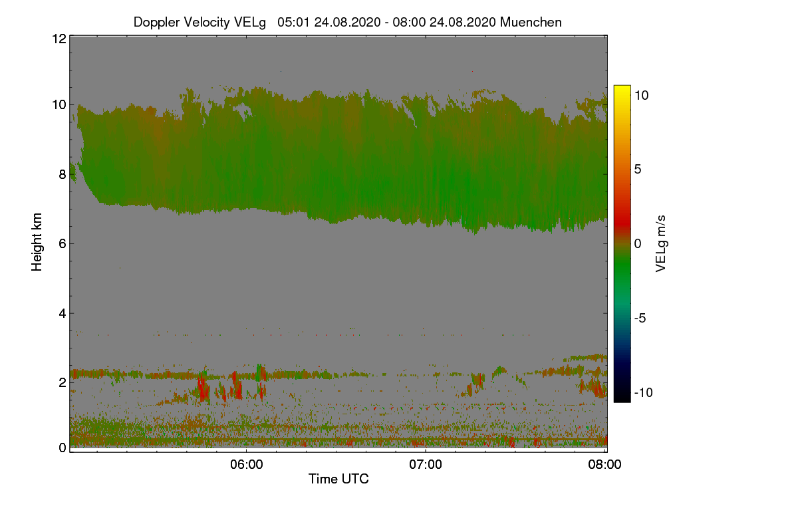Click the colorbar label 'VELg m/s'
Viewport: 798px width, 532px height.
point(661,243)
